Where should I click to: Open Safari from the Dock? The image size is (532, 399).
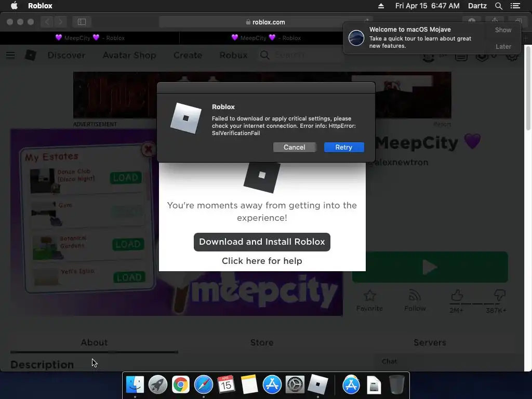[x=203, y=385]
